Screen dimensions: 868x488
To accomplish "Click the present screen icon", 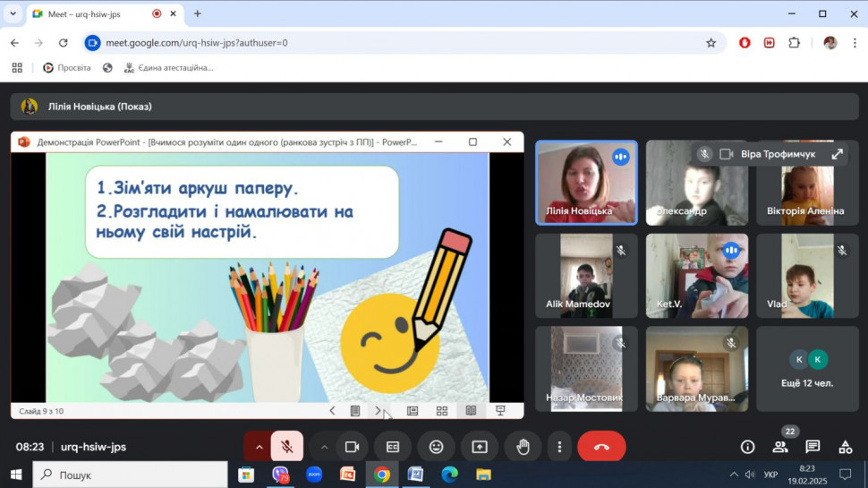I will [x=480, y=447].
